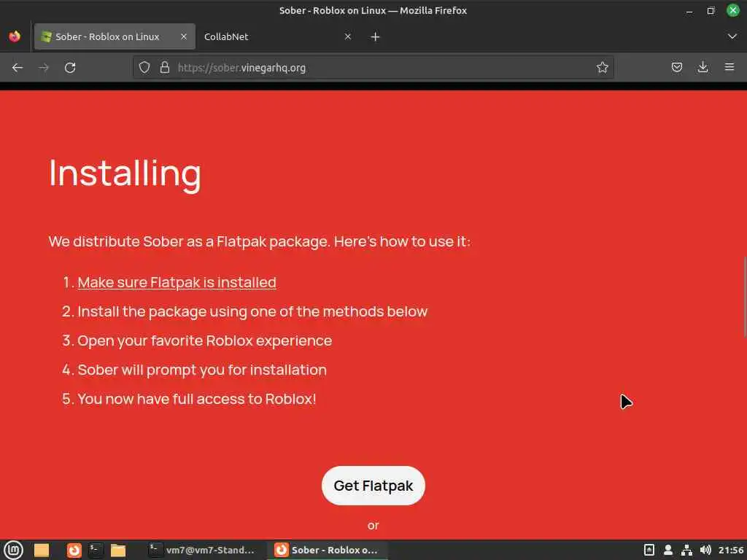View site security padlock info
This screenshot has height=560, width=747.
[165, 68]
